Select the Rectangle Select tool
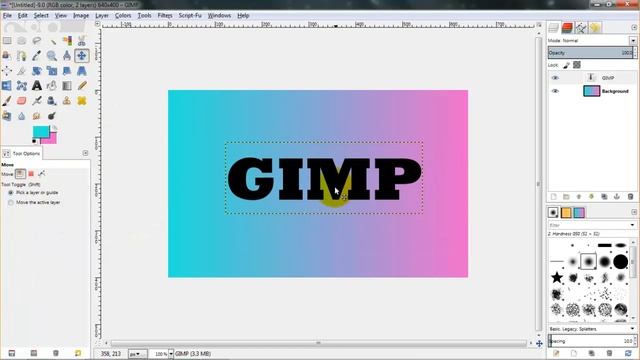Screen dimensions: 640x360 click(x=7, y=40)
